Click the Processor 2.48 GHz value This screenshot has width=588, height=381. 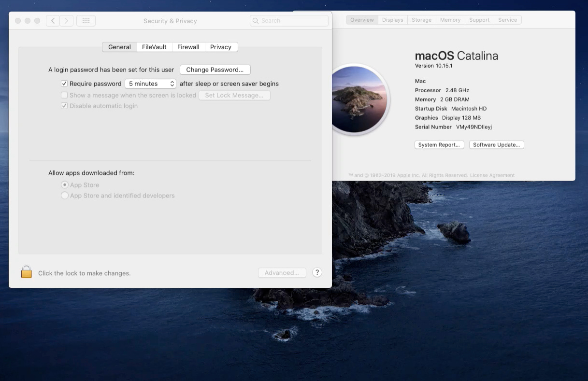click(x=457, y=90)
